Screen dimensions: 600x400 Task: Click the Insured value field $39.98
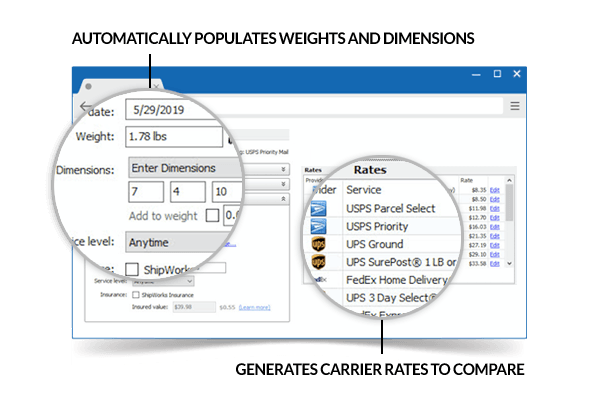pyautogui.click(x=194, y=307)
